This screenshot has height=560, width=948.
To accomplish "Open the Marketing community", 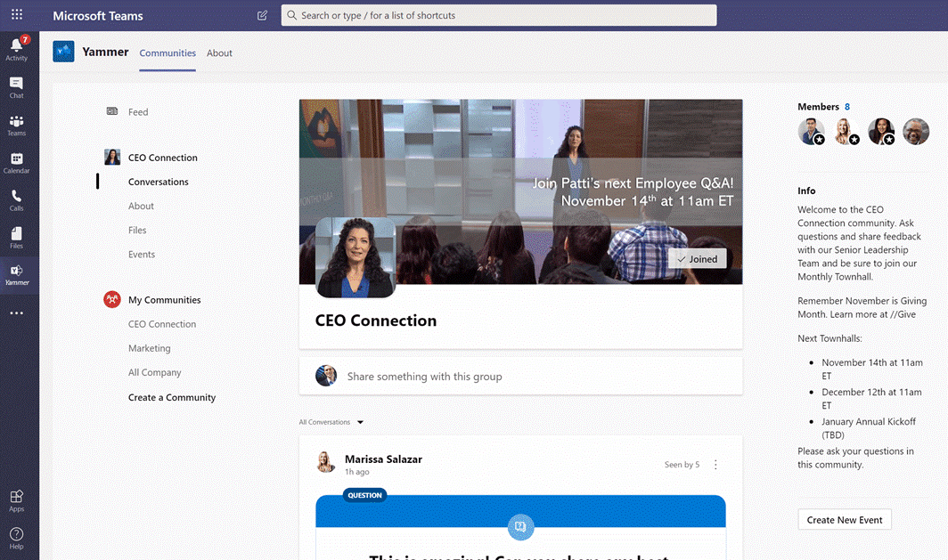I will click(149, 348).
